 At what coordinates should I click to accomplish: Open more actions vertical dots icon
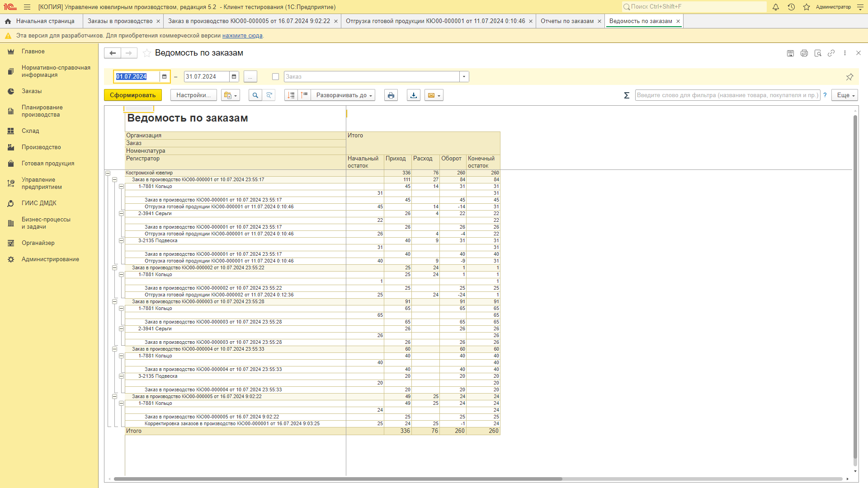pyautogui.click(x=844, y=53)
